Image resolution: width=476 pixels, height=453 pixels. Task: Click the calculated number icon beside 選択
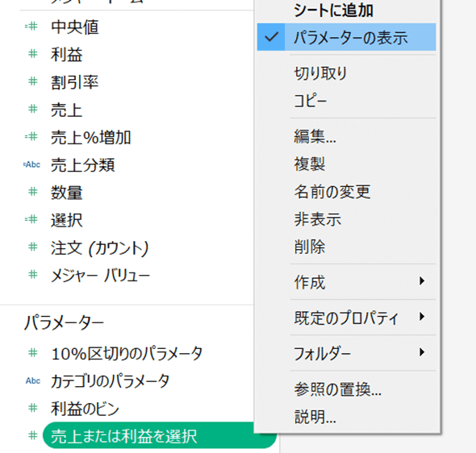pos(31,219)
